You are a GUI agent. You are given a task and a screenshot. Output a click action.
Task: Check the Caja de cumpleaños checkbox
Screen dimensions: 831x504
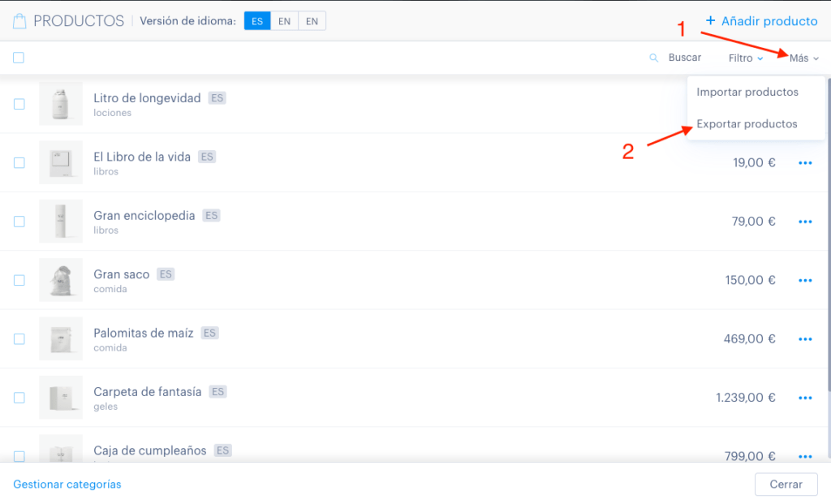coord(19,456)
